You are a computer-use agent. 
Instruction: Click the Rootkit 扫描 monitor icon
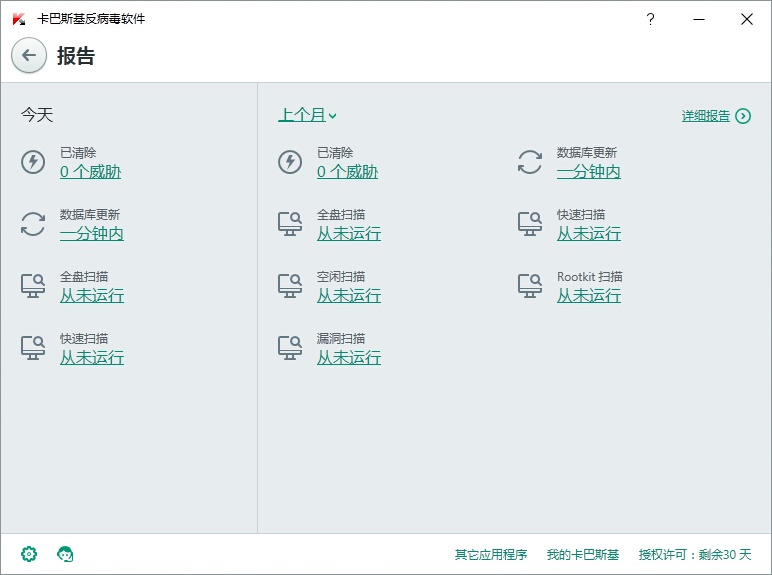click(530, 286)
